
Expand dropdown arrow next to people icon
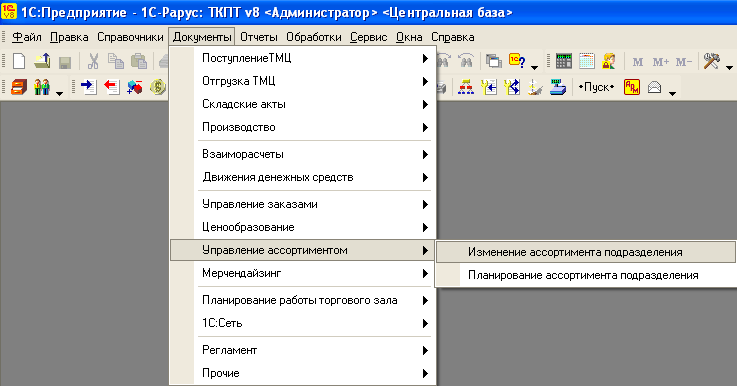click(x=59, y=94)
